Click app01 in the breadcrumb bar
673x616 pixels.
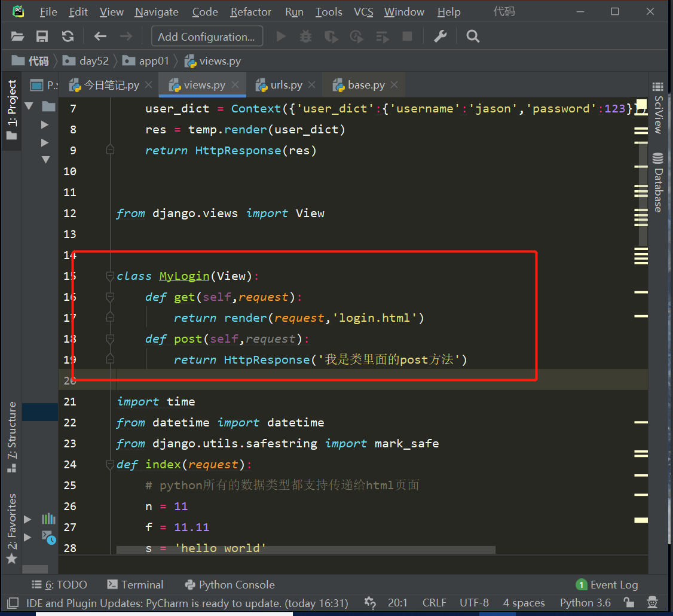pyautogui.click(x=146, y=61)
